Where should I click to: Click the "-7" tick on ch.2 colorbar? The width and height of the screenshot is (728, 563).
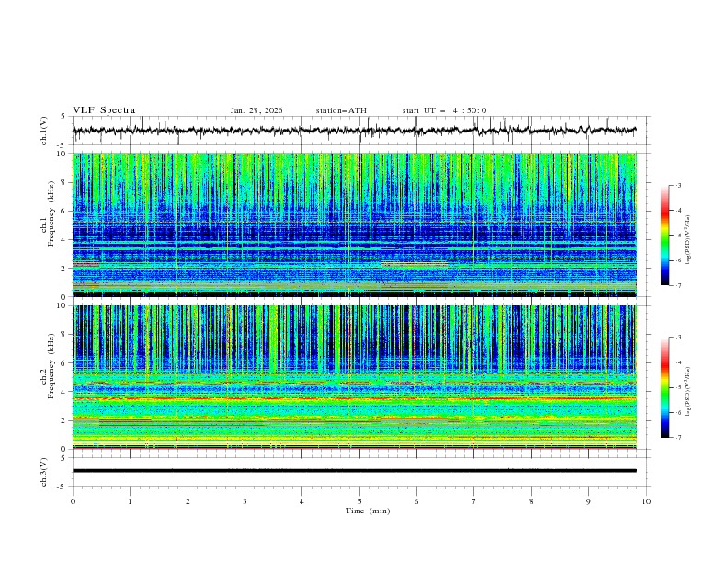[678, 438]
